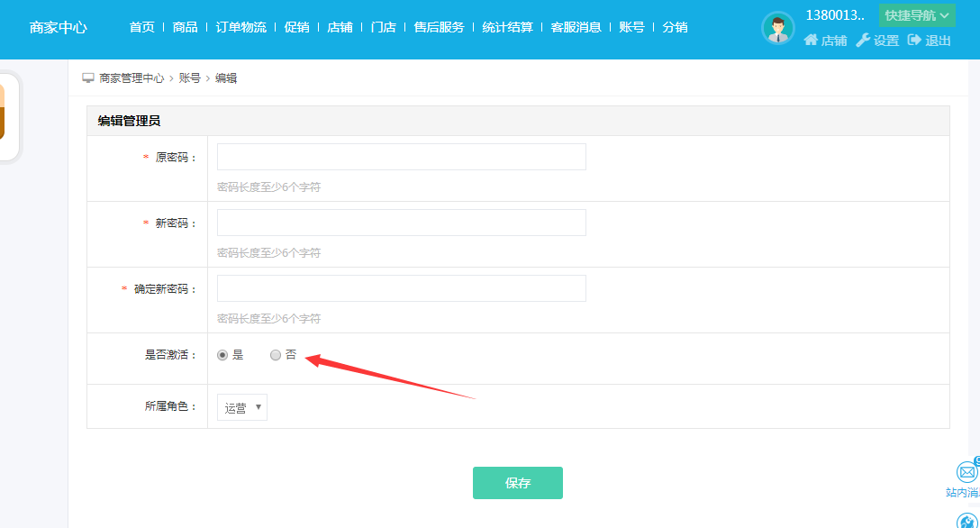The height and width of the screenshot is (528, 980).
Task: Click 商家管理中心 breadcrumb link
Action: click(132, 78)
